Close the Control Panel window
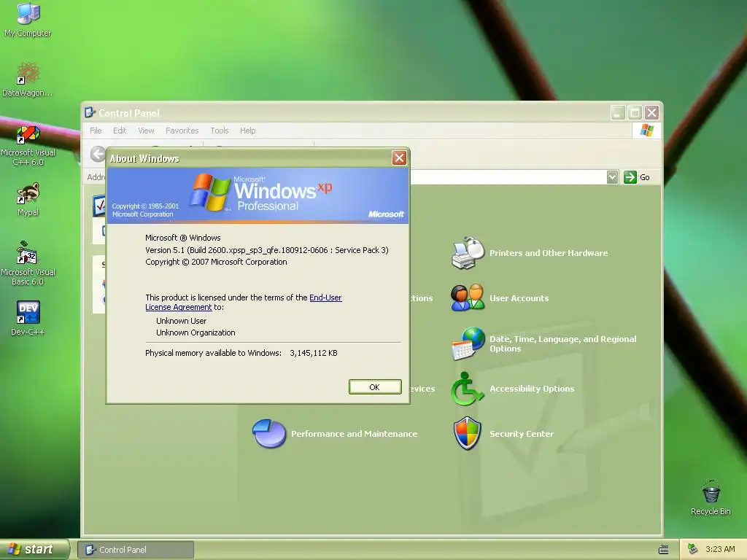The image size is (747, 560). click(x=651, y=112)
